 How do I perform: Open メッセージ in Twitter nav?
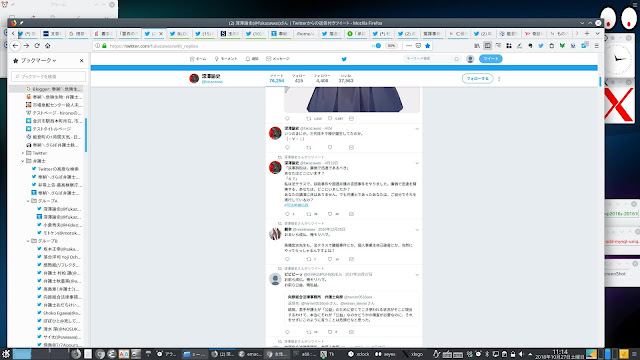pyautogui.click(x=278, y=59)
